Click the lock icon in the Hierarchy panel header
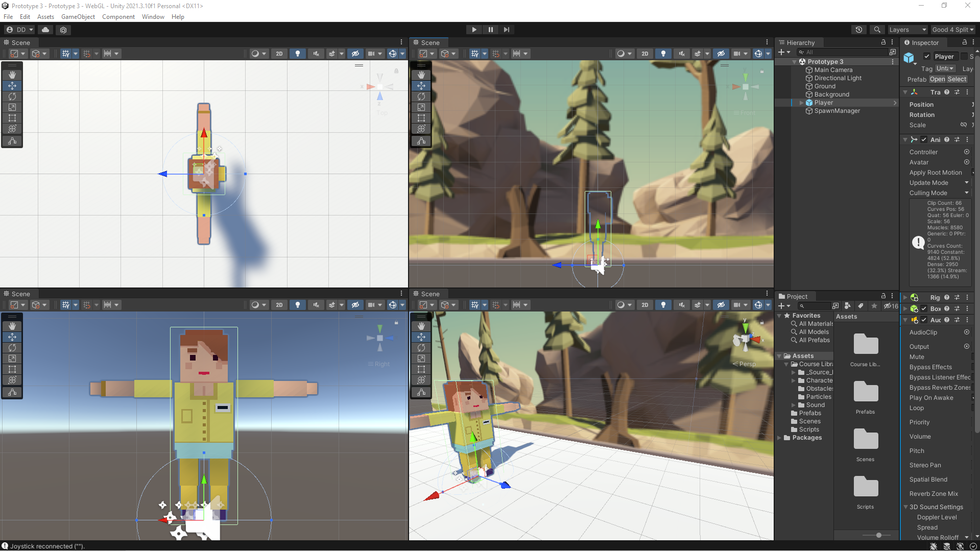 click(x=883, y=42)
